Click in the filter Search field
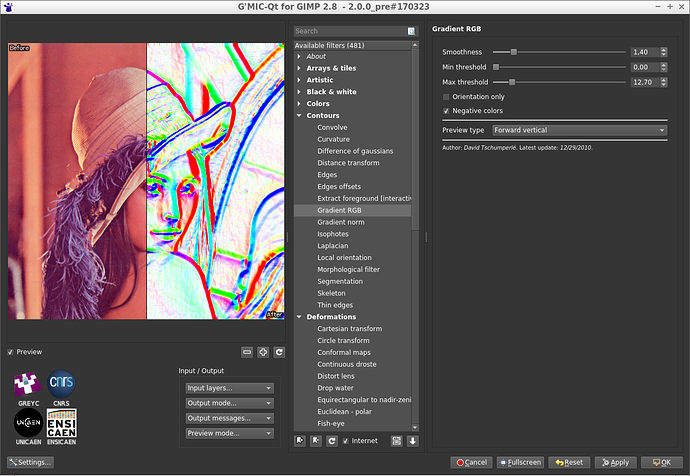The height and width of the screenshot is (476, 690). (348, 31)
